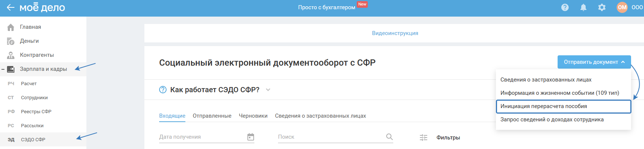
Task: Open the Моё дело logo home
Action: click(x=42, y=7)
